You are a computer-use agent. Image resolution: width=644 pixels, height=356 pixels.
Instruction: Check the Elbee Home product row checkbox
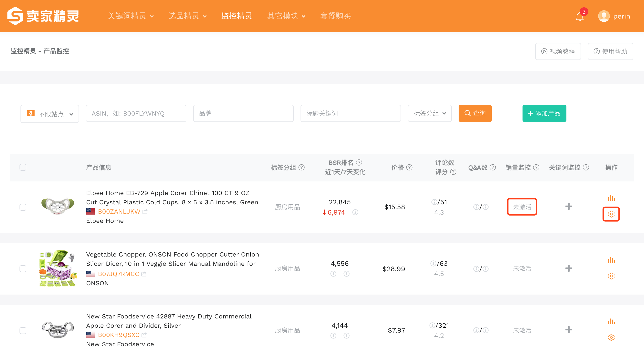(x=23, y=207)
